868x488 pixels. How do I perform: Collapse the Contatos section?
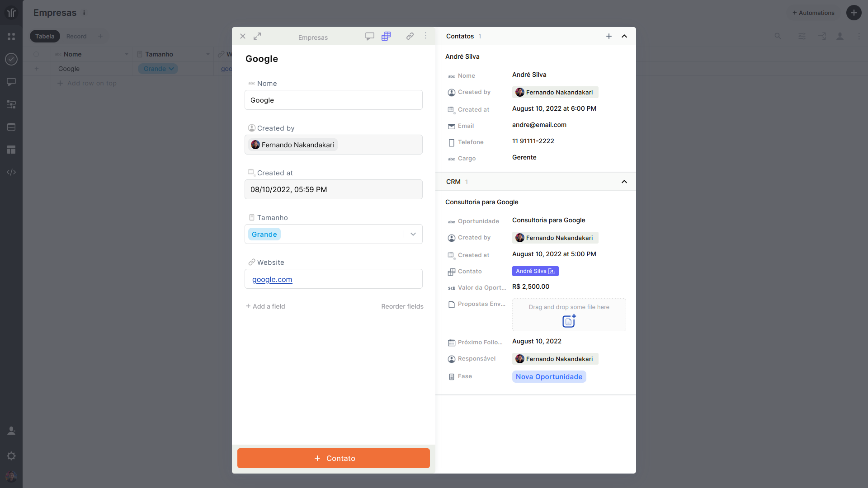(624, 36)
